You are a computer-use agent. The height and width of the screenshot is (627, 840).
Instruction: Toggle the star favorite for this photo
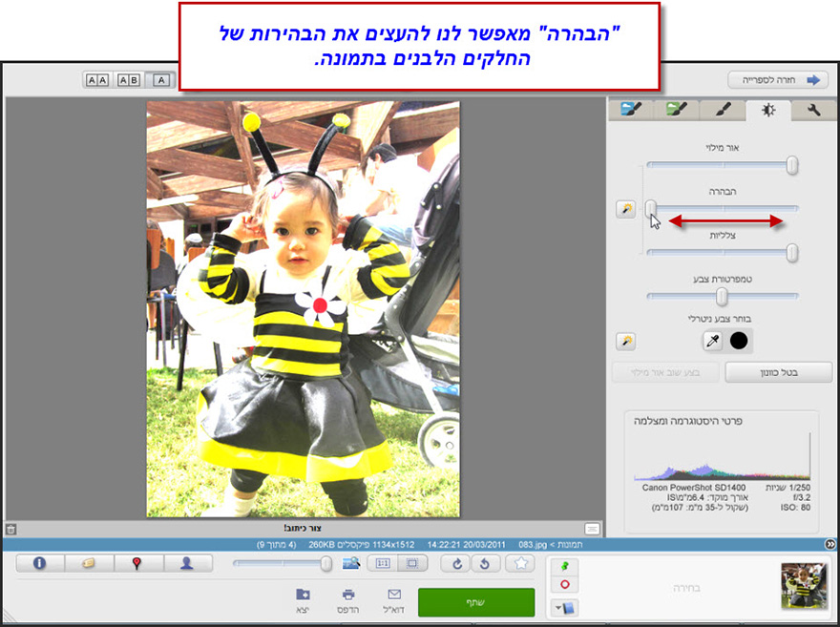click(x=519, y=563)
